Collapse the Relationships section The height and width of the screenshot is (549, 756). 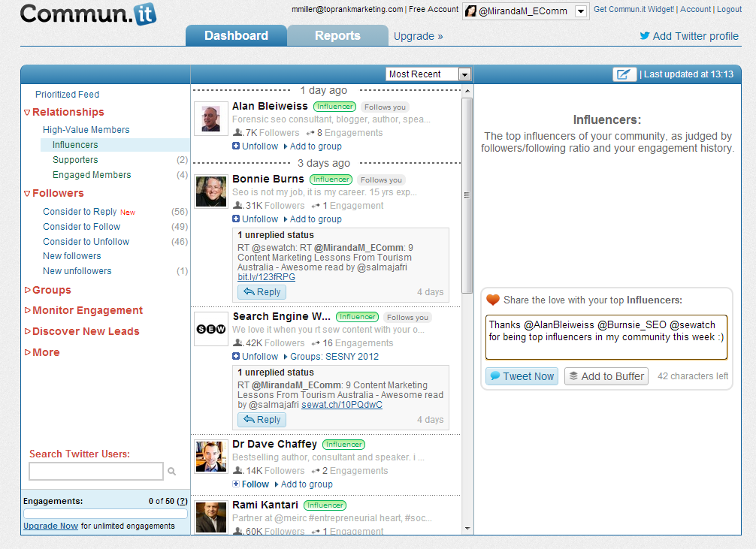tap(64, 112)
